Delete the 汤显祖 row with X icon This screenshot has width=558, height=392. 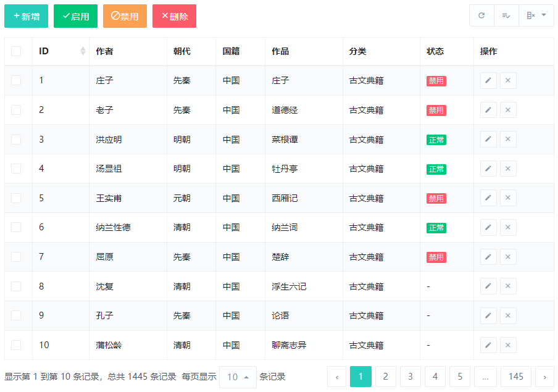point(508,169)
